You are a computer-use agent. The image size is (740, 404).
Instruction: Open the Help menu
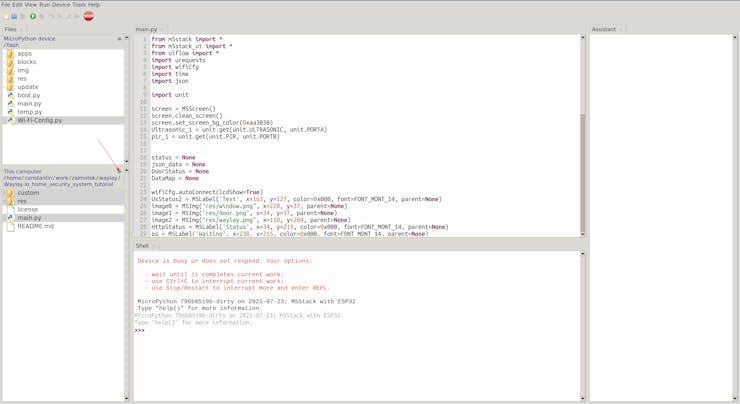[x=94, y=5]
